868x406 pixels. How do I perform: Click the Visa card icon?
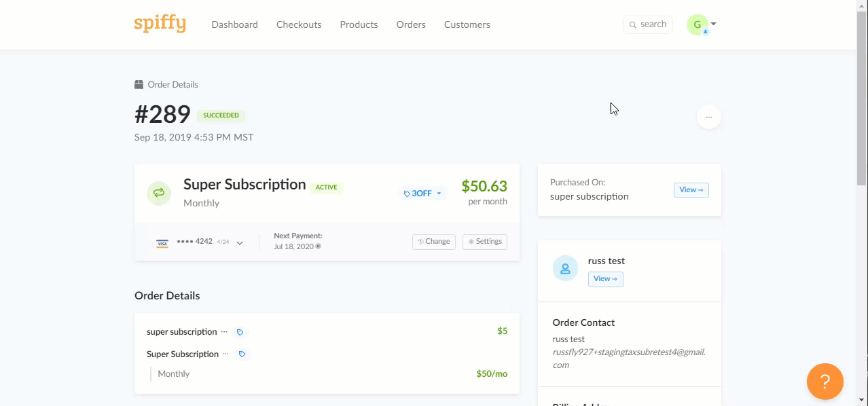(x=162, y=243)
